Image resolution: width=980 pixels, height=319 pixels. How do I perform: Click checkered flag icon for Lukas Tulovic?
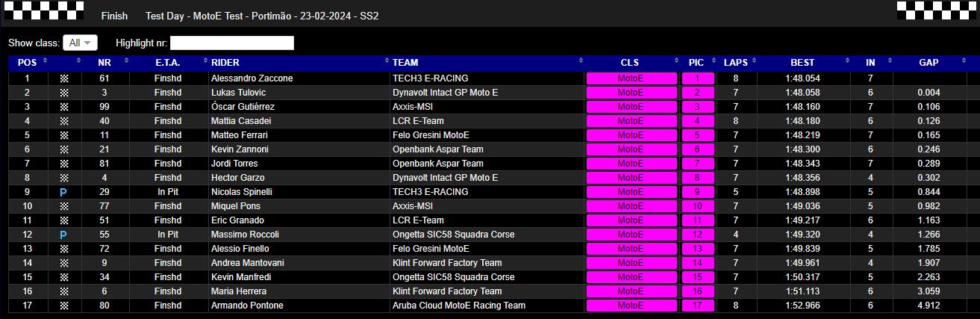point(64,93)
